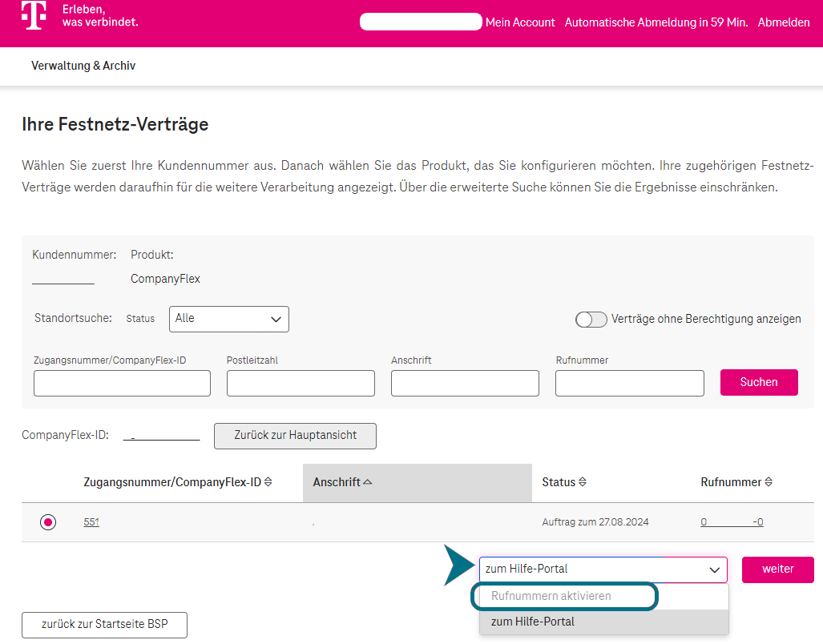Screen dimensions: 823x644
Task: Click the 'Ihre Festnetz-Verträge' heading
Action: pyautogui.click(x=115, y=124)
